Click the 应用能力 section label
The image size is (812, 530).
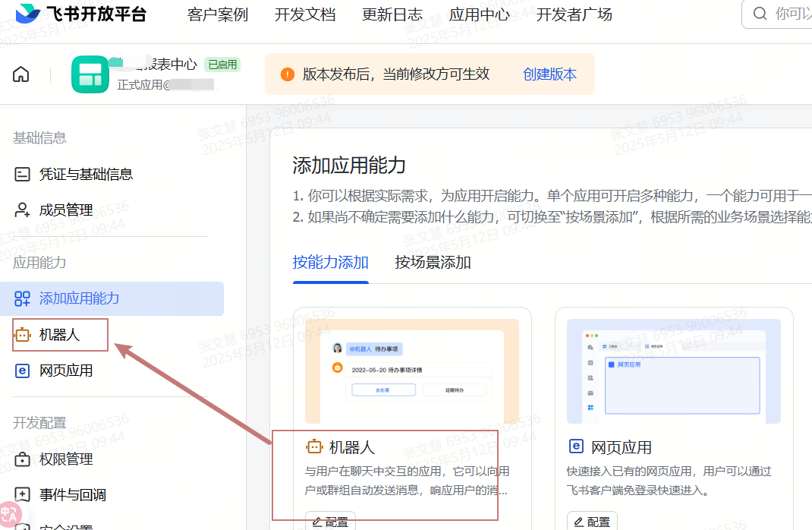[x=39, y=262]
